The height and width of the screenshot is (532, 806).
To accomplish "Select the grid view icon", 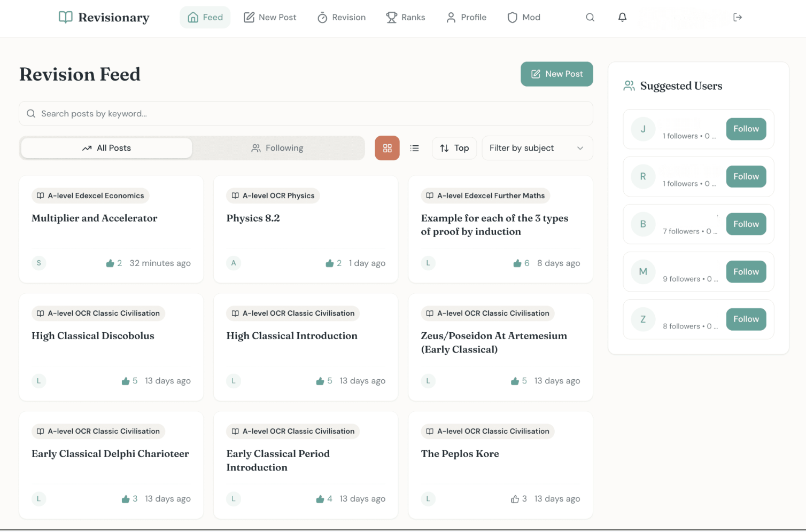I will click(x=387, y=148).
